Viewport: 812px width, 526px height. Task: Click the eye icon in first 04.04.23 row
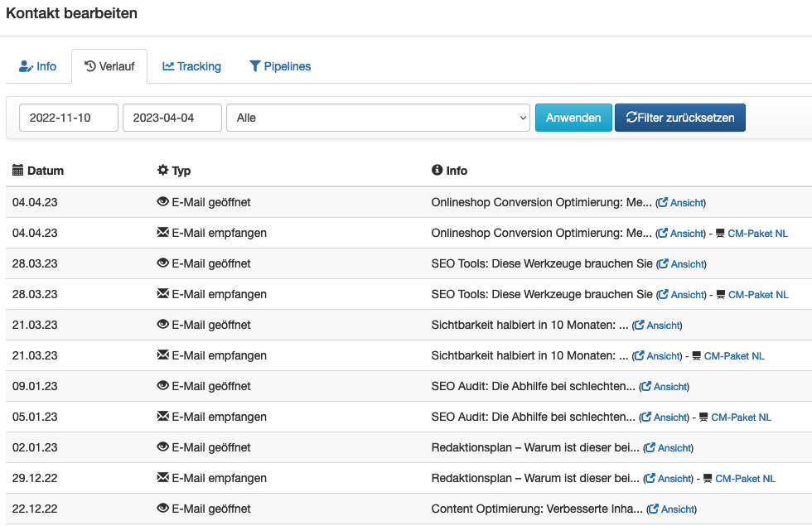pos(162,201)
